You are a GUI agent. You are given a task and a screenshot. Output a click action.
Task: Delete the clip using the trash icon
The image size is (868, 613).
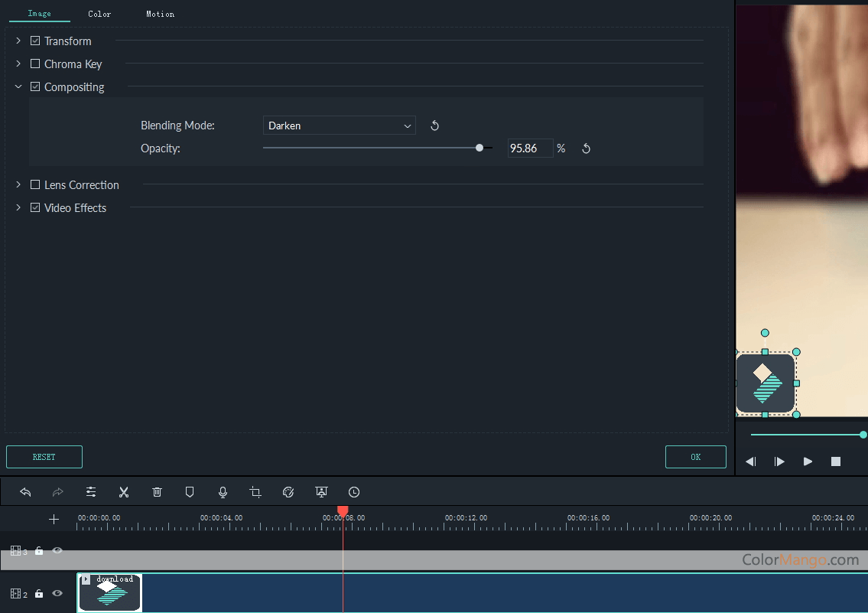click(157, 492)
